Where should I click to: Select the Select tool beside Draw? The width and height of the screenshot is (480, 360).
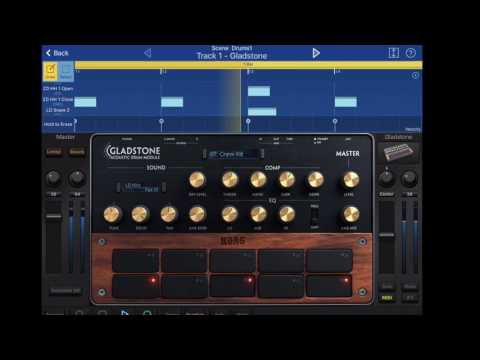(x=66, y=71)
